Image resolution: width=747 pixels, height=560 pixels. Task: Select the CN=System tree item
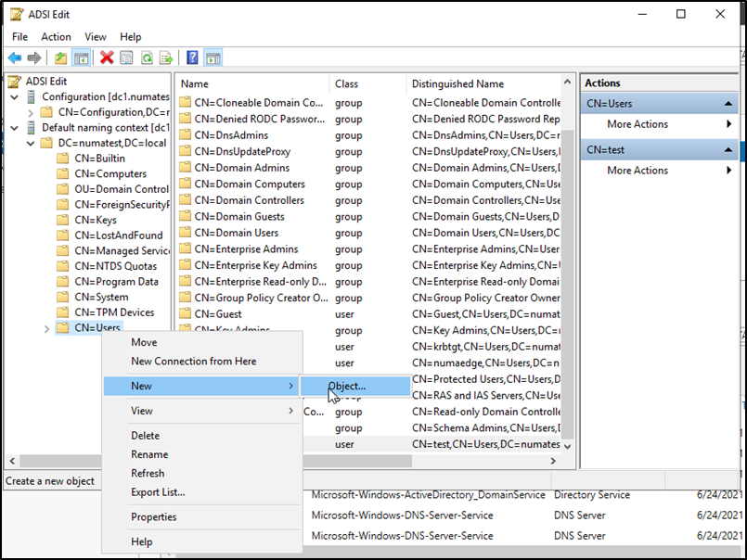[x=101, y=298]
